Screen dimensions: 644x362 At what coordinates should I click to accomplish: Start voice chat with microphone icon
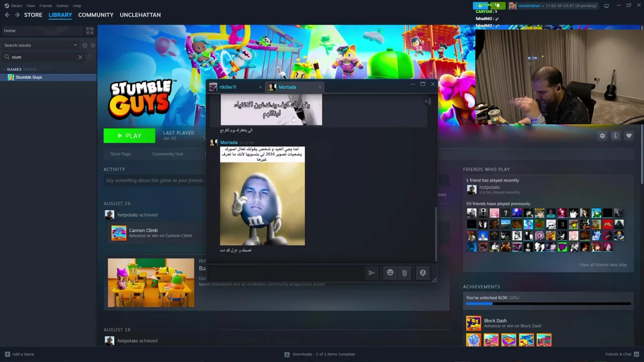423,273
